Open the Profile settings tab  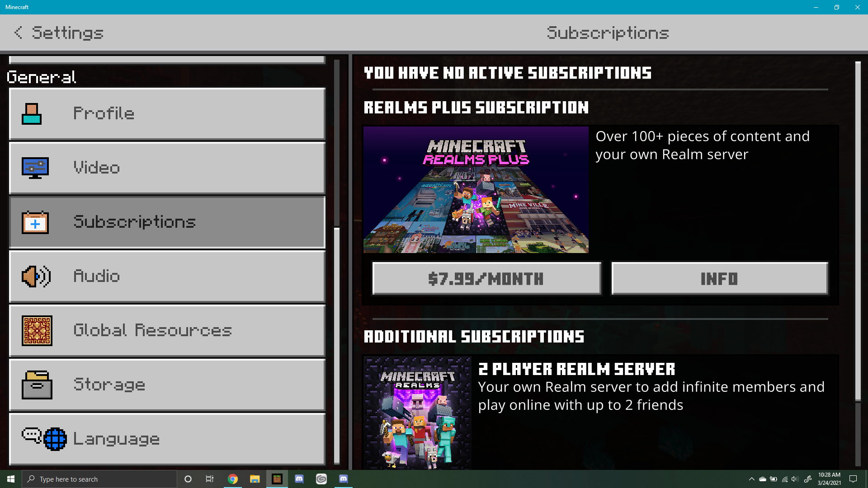167,114
